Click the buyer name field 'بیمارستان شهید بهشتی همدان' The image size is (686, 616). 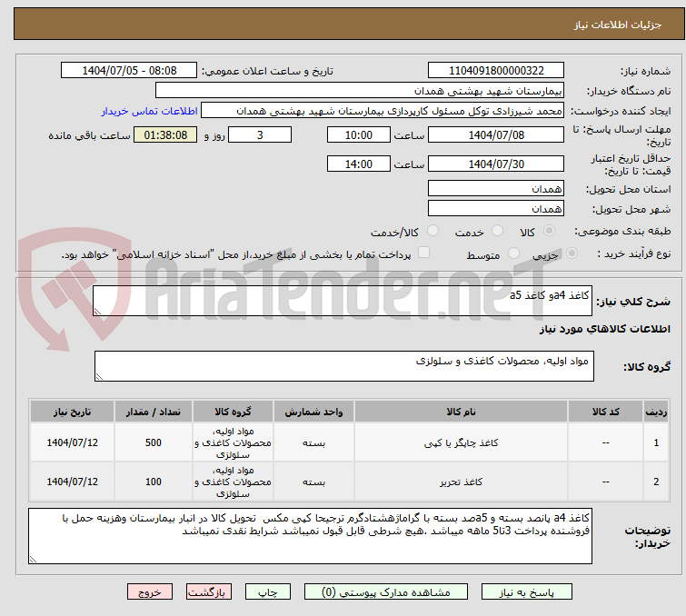[x=360, y=91]
